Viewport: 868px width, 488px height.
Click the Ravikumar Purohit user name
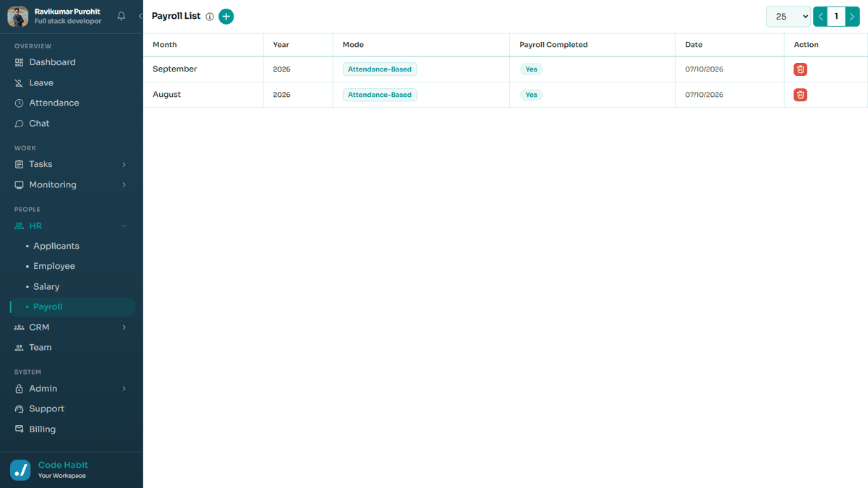pos(67,12)
